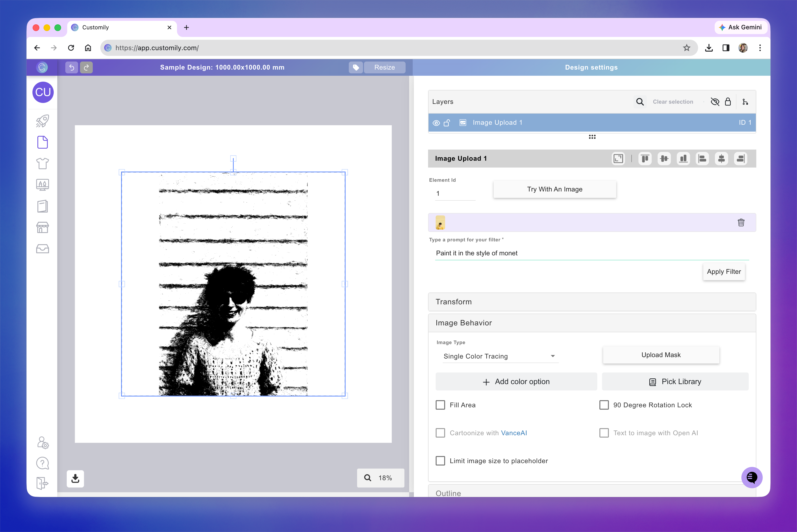The image size is (797, 532).
Task: Redo the last design change
Action: click(86, 67)
